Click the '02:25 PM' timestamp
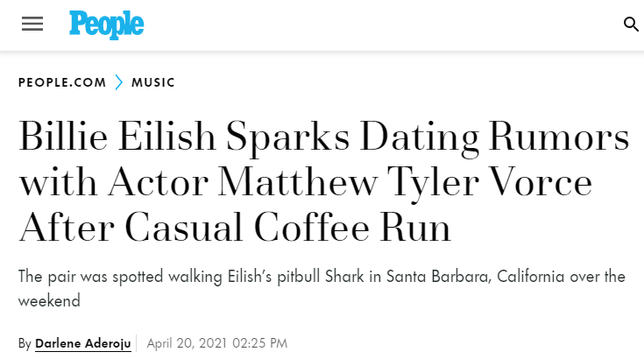The image size is (644, 359). click(259, 343)
